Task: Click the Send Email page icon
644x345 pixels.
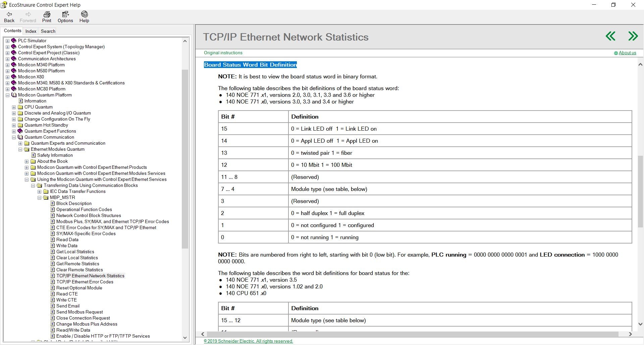Action: point(53,306)
